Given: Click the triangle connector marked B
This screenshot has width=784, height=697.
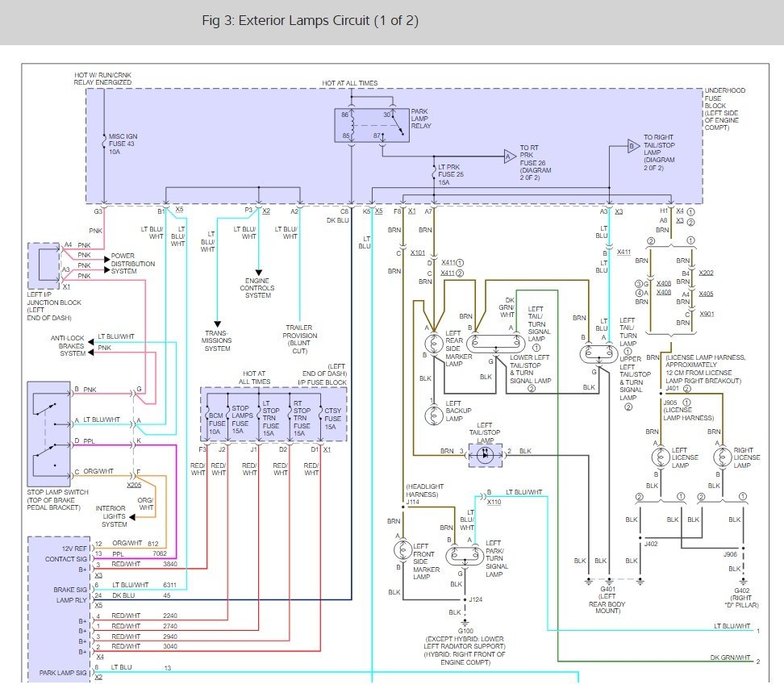Looking at the screenshot, I should [633, 147].
